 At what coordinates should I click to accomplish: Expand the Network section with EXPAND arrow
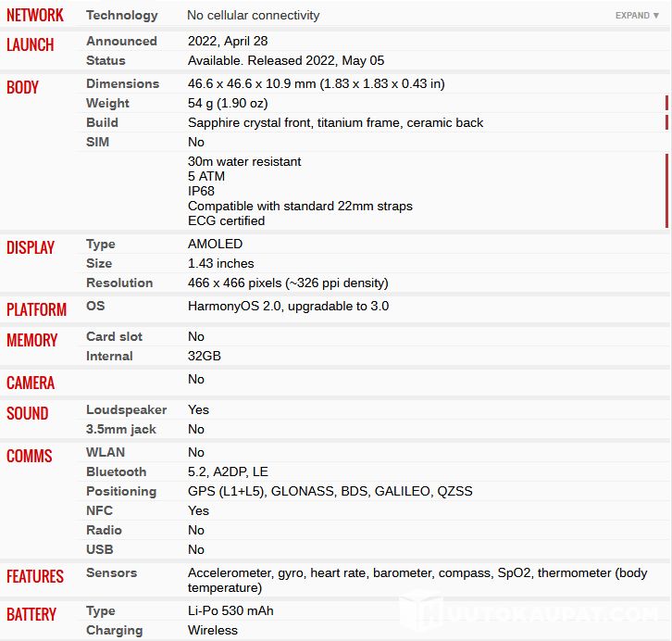[x=637, y=16]
